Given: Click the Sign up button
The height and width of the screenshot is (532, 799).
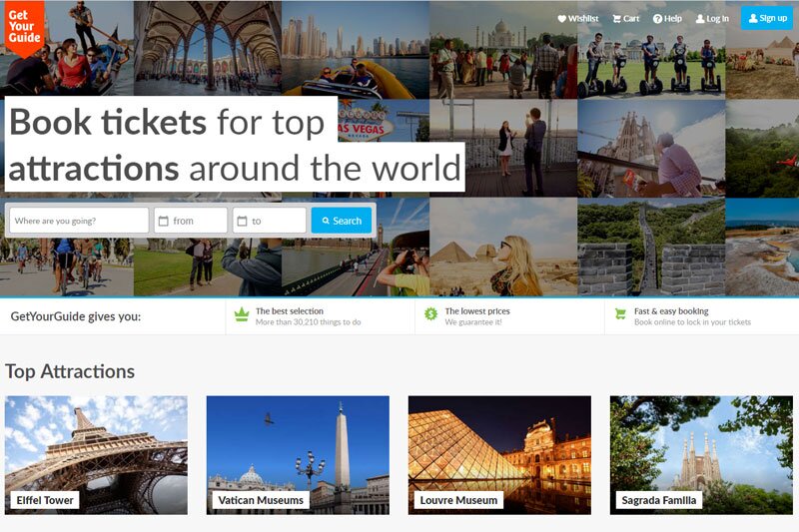Looking at the screenshot, I should [767, 18].
